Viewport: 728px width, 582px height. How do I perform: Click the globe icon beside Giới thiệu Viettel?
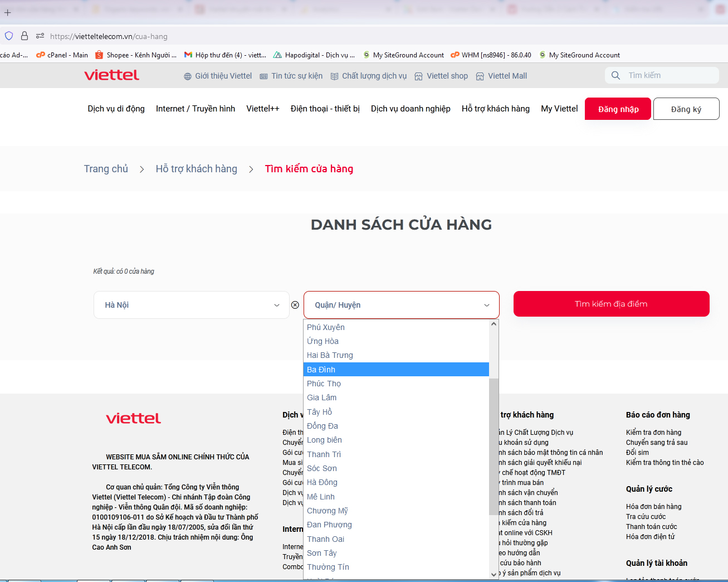[x=188, y=76]
